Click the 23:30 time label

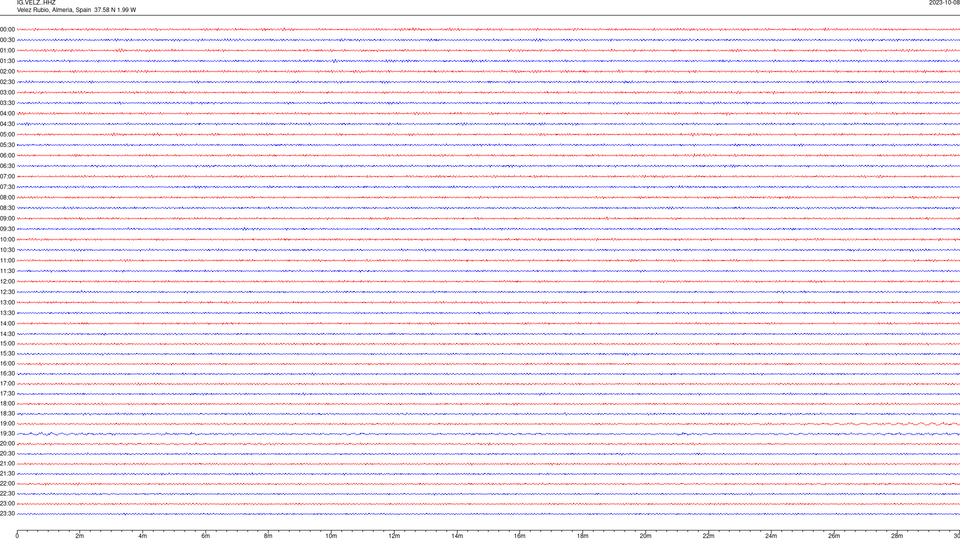tap(7, 514)
